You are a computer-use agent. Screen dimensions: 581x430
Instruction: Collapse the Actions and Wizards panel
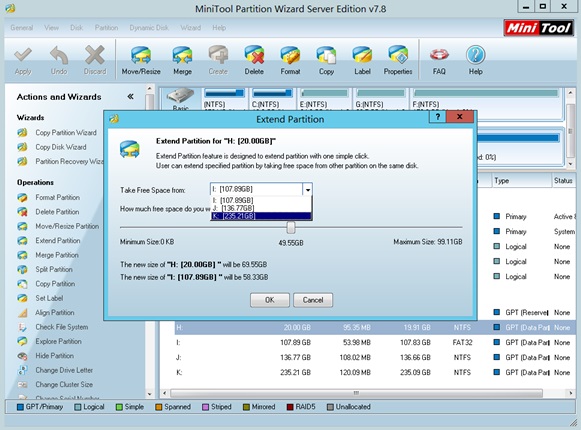click(x=130, y=97)
